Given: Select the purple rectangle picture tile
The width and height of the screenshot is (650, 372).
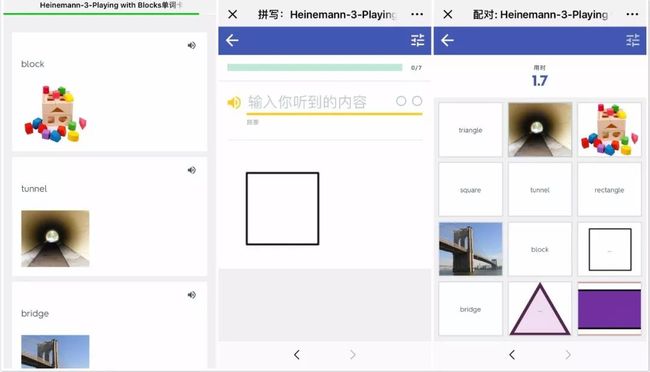Looking at the screenshot, I should pos(609,309).
